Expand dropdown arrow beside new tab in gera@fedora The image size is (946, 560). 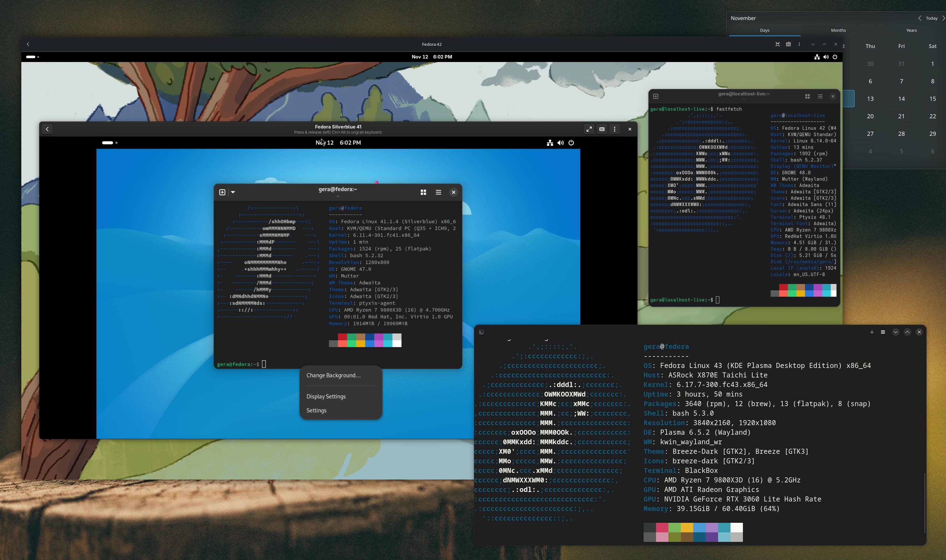[x=233, y=192]
